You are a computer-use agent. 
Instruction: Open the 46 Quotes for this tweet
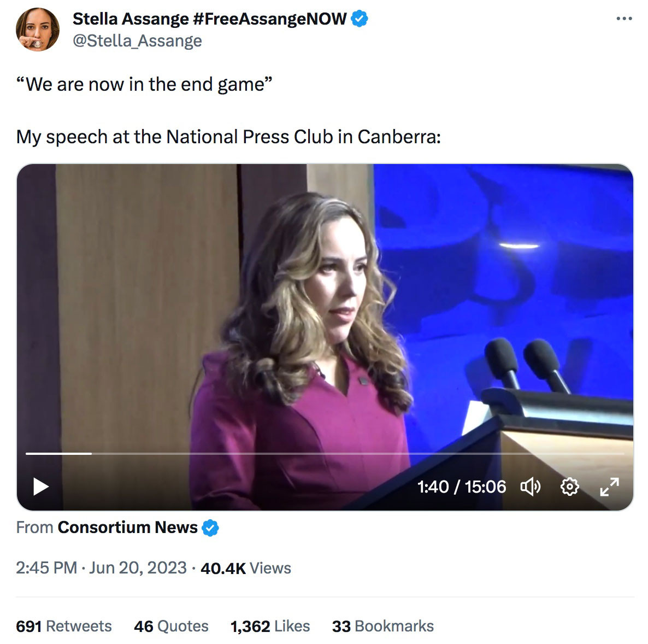172,626
